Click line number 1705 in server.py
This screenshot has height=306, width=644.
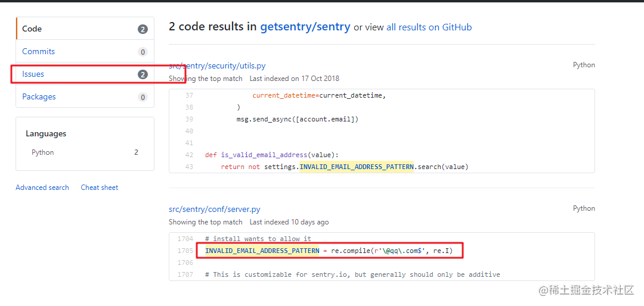pos(185,251)
